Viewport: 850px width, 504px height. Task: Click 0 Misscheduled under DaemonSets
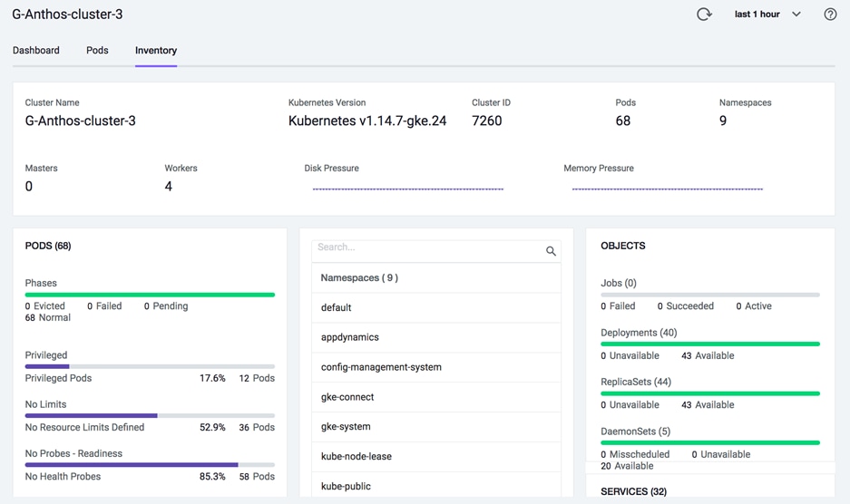635,454
